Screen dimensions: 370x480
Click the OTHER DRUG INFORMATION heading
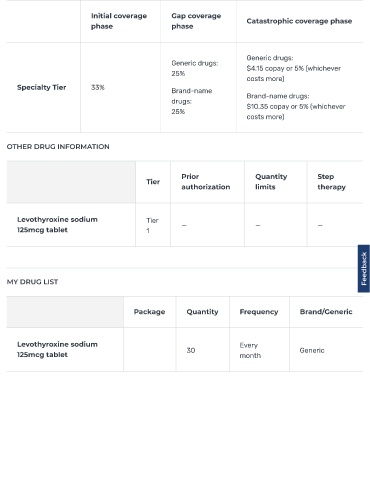tap(58, 147)
